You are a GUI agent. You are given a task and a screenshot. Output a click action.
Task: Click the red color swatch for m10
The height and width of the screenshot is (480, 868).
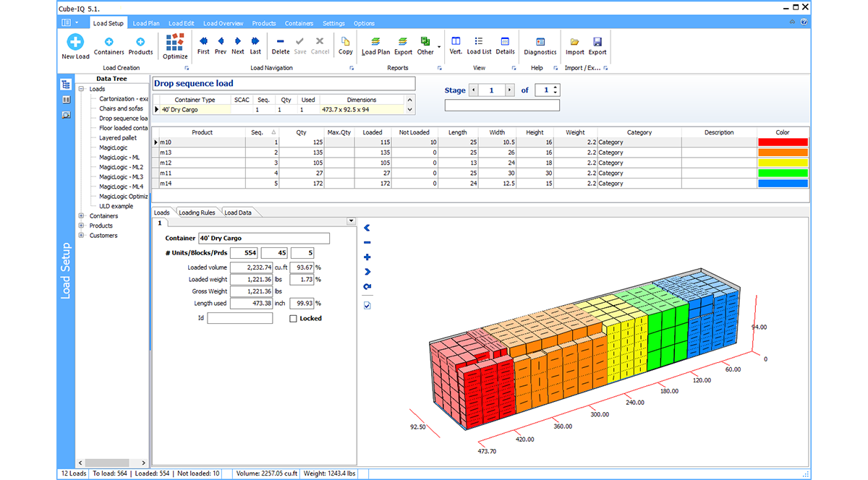click(783, 142)
